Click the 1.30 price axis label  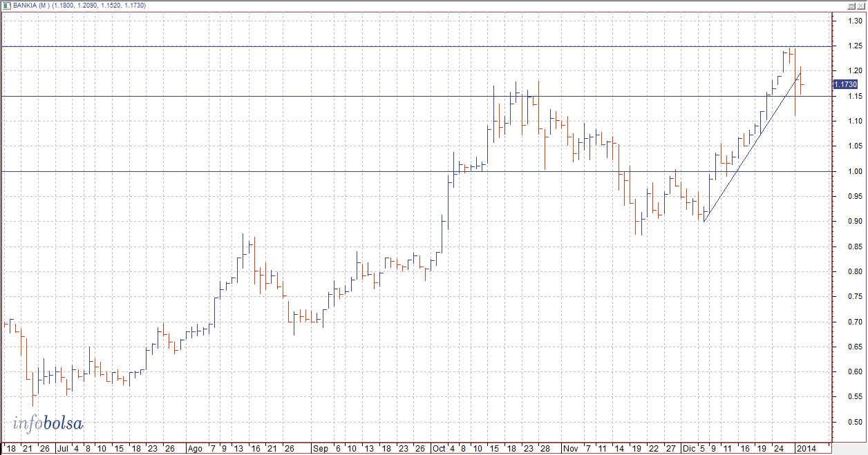856,21
